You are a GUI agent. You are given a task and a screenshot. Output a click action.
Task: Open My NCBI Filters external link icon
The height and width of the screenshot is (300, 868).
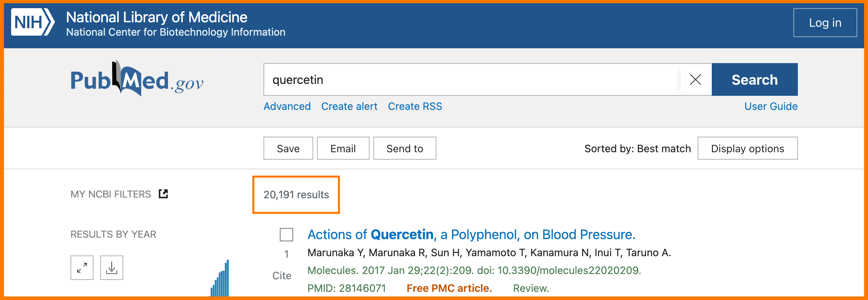[163, 194]
